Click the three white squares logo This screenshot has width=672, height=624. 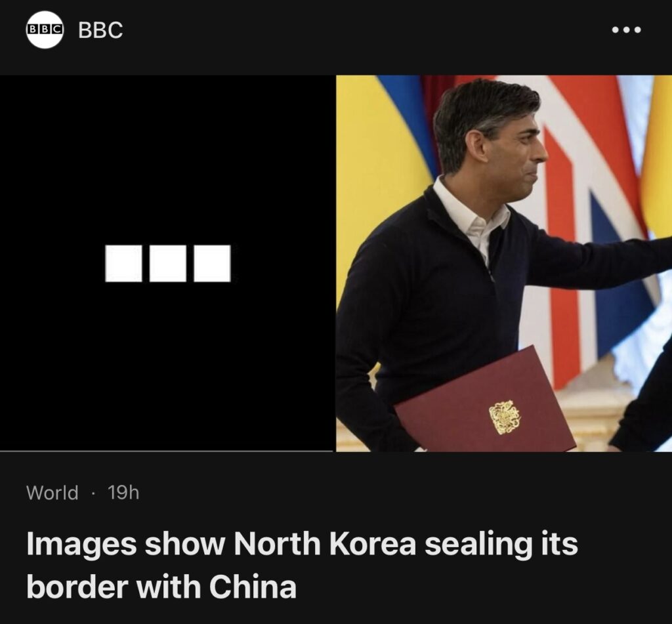pyautogui.click(x=168, y=263)
